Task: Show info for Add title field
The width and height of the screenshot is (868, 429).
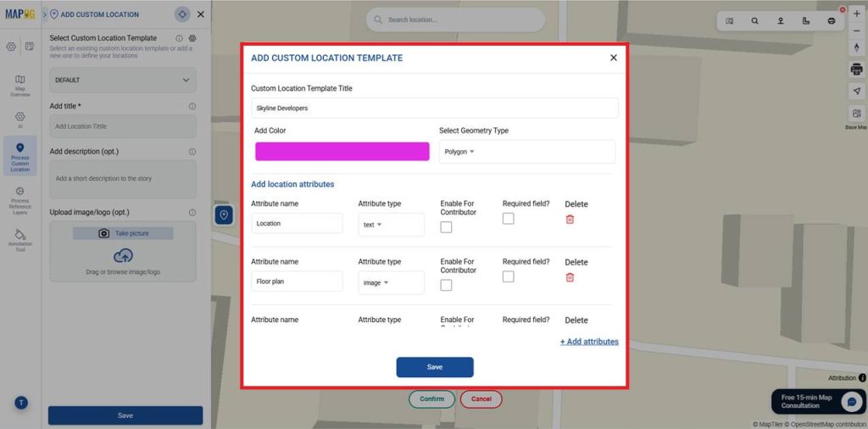Action: coord(192,106)
